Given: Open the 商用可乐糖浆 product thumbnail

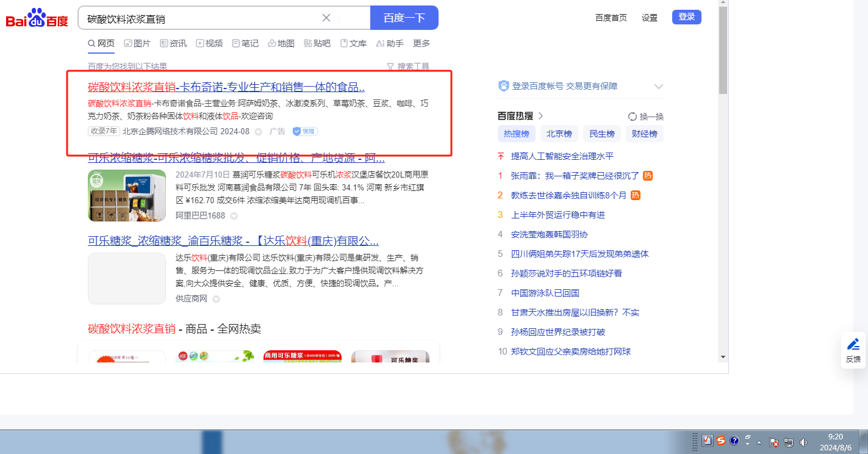Looking at the screenshot, I should (303, 356).
